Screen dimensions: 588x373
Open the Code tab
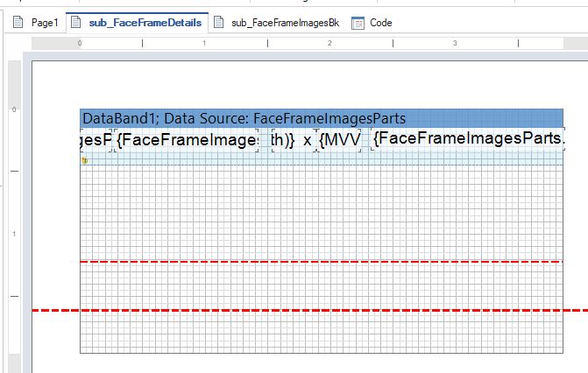[372, 23]
